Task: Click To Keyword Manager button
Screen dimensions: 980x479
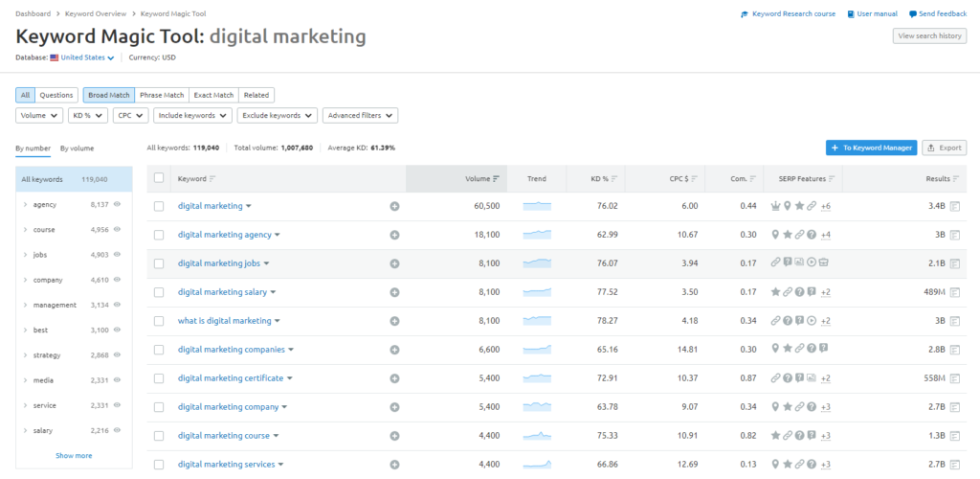Action: coord(871,148)
